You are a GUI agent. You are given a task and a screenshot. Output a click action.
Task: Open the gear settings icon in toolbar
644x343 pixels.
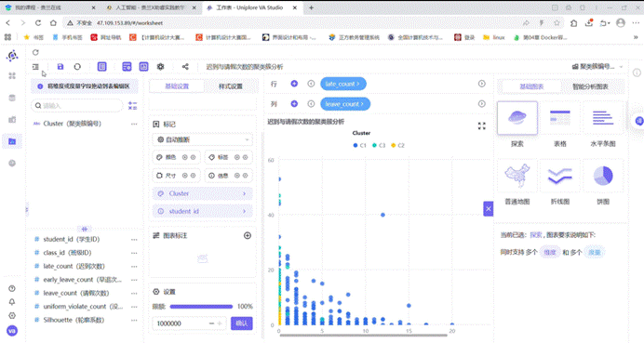[x=161, y=67]
